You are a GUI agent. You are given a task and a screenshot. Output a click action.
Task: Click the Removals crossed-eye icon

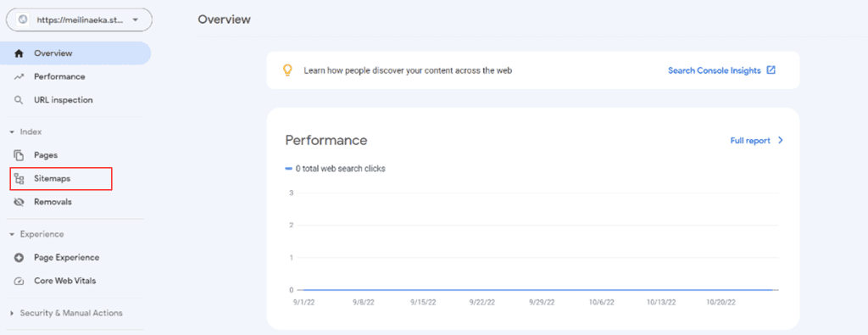(x=19, y=202)
